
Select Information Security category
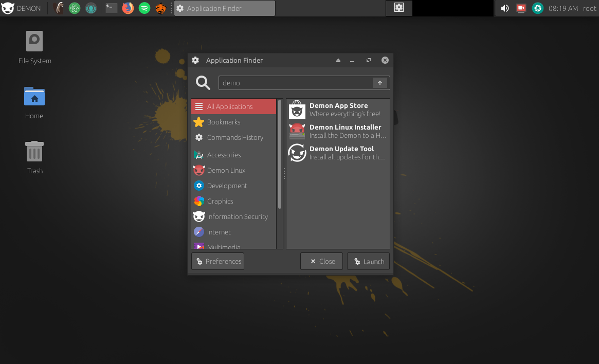(233, 216)
